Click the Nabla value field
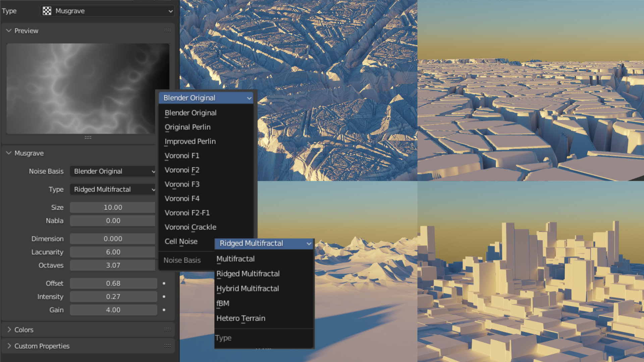Viewport: 644px width, 362px height. (113, 221)
